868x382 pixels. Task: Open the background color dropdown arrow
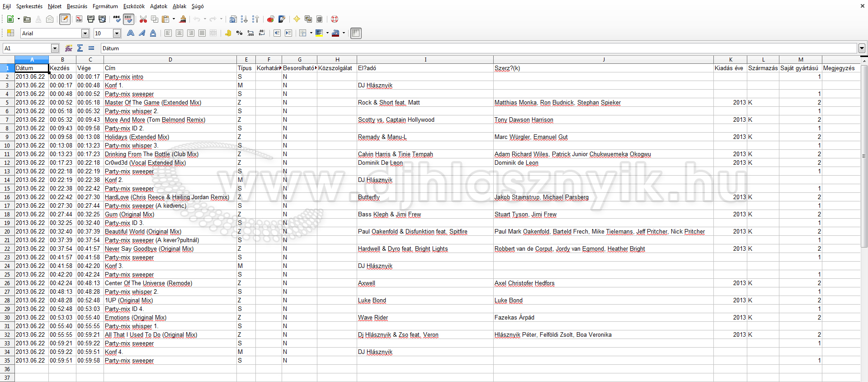[x=327, y=33]
